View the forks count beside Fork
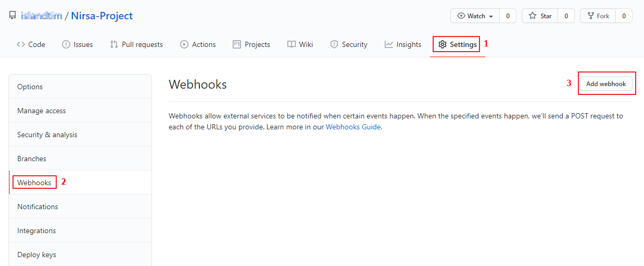The width and height of the screenshot is (644, 266). [x=624, y=16]
